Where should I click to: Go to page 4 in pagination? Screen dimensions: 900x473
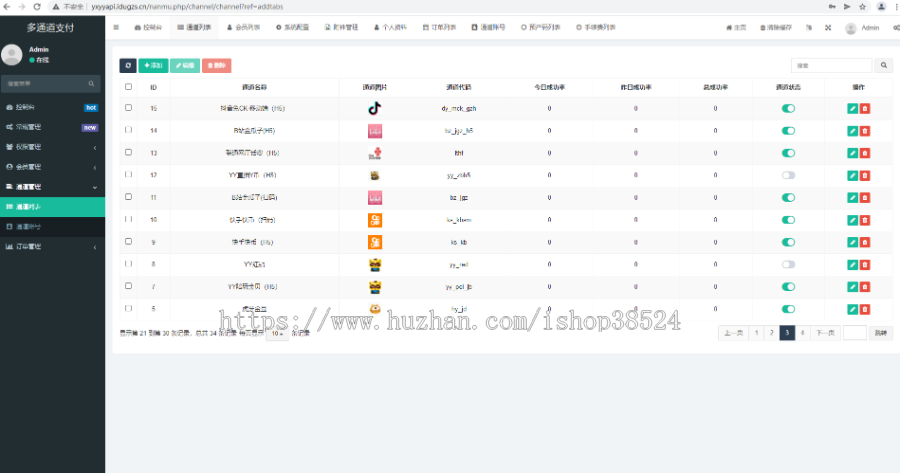click(x=802, y=333)
